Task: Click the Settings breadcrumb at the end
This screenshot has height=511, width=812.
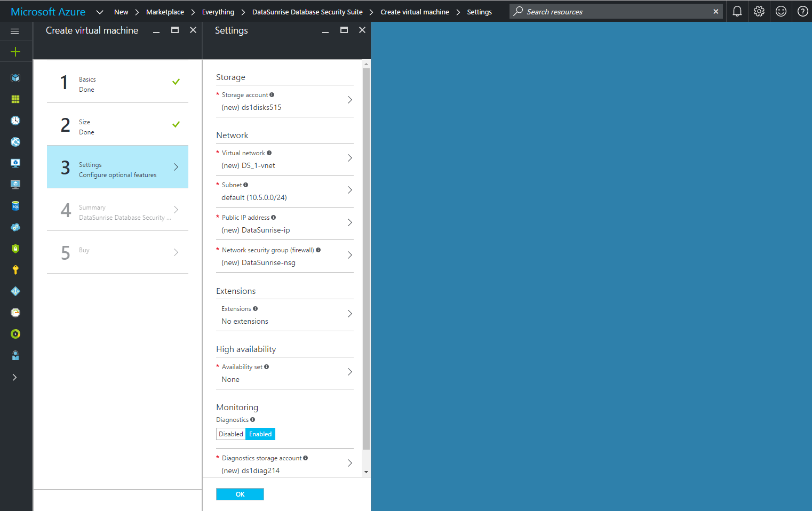Action: (x=480, y=12)
